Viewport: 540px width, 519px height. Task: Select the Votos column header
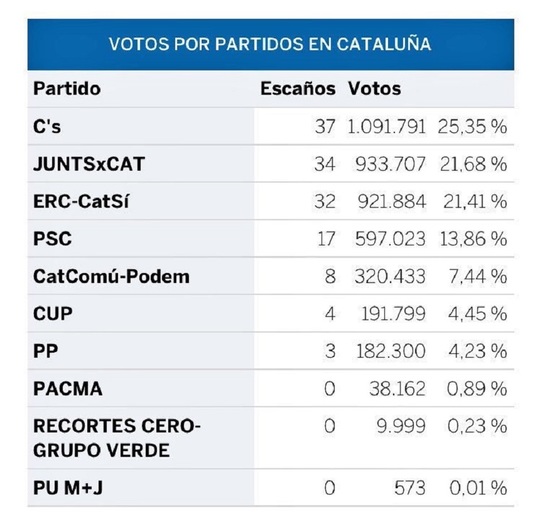click(374, 89)
